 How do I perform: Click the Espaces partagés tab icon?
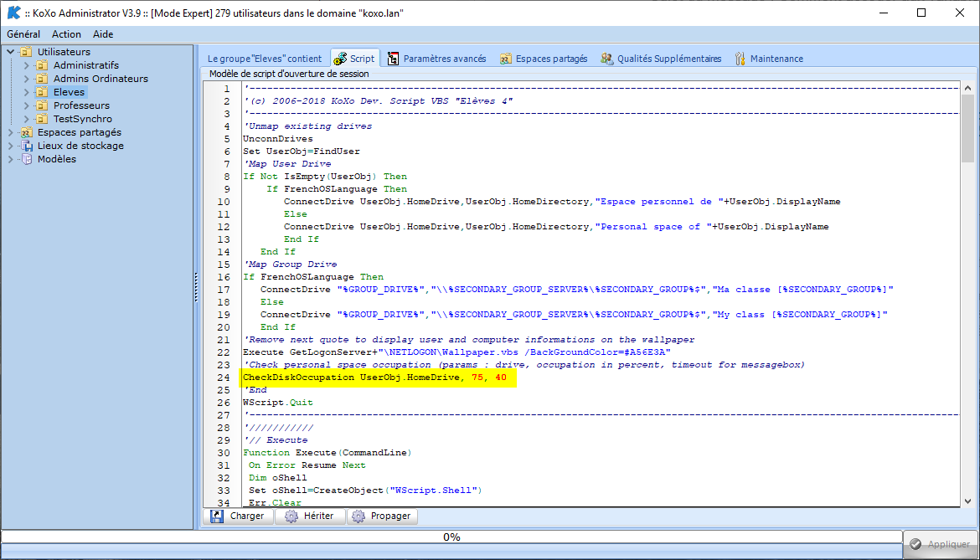pos(506,59)
